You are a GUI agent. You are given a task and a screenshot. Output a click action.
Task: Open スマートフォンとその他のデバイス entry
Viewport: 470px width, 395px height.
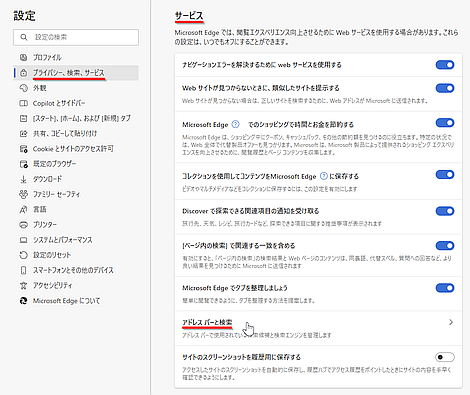(x=76, y=270)
